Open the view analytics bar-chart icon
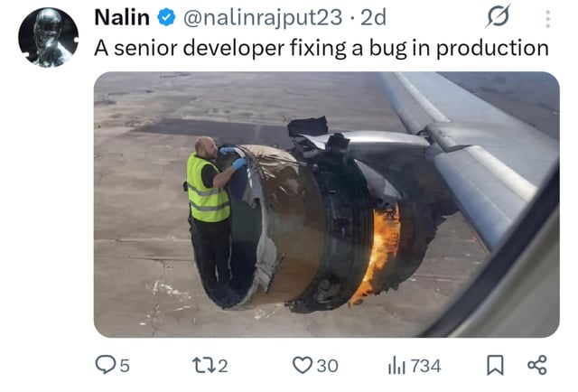The height and width of the screenshot is (392, 578). [396, 366]
